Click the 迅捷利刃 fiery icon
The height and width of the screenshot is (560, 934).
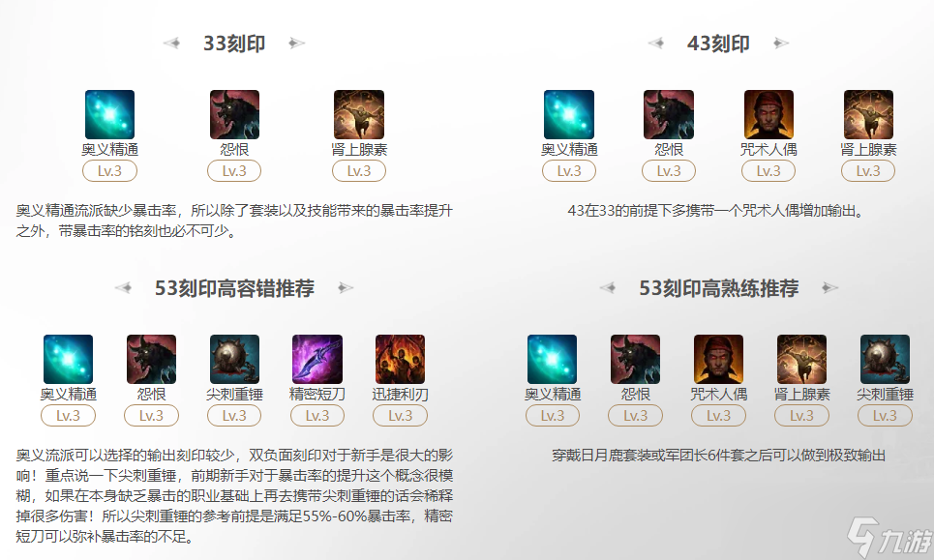[400, 359]
